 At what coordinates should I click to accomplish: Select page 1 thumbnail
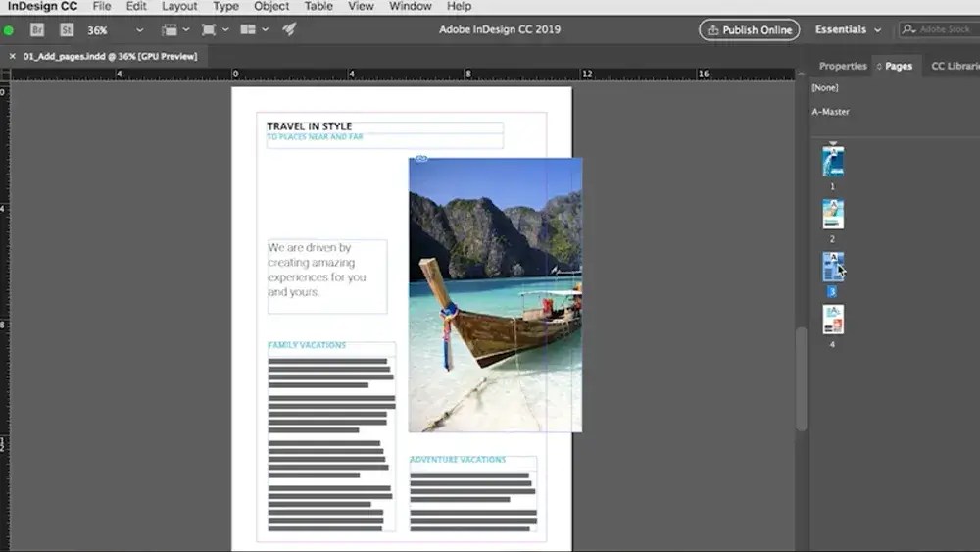[832, 162]
